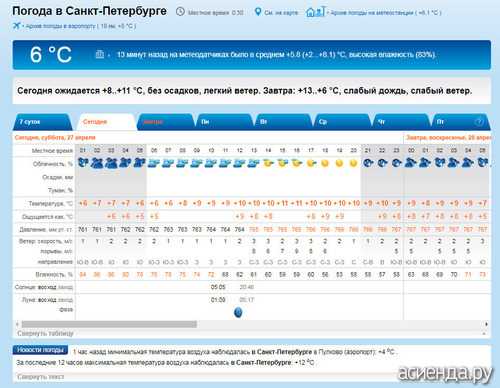This screenshot has height=388, width=500.
Task: Click the help question mark icon
Action: pyautogui.click(x=479, y=122)
